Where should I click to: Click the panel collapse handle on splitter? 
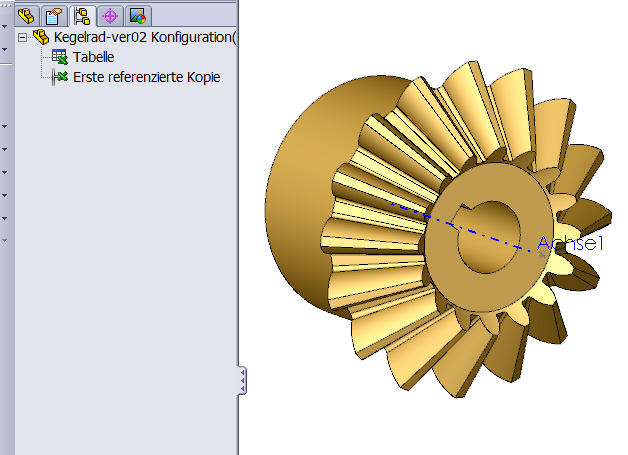242,381
